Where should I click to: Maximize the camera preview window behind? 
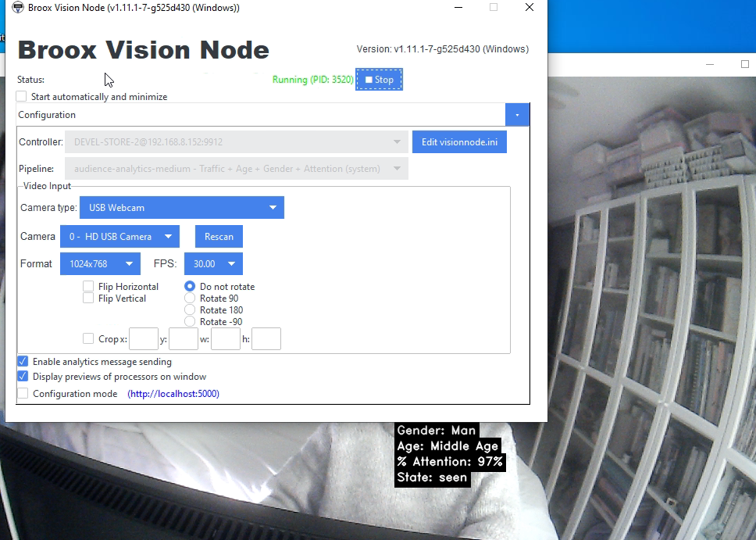(x=745, y=64)
